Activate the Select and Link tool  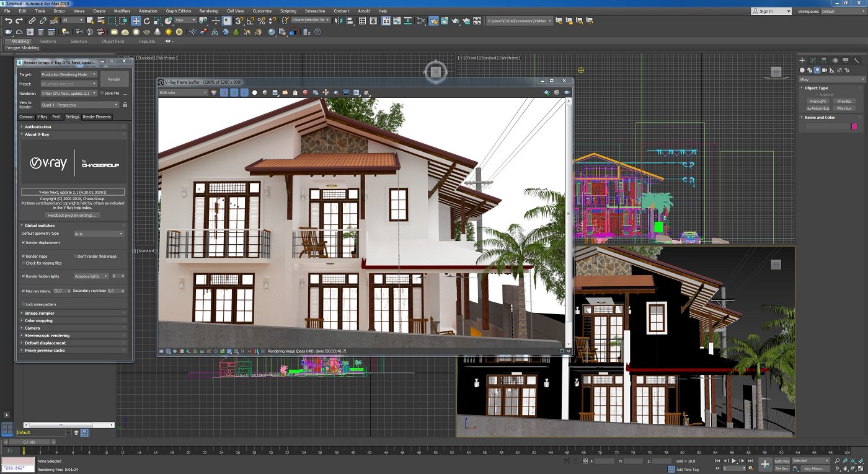(32, 20)
